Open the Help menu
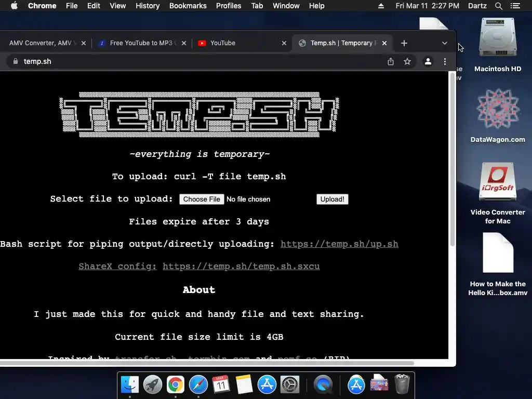The image size is (532, 399). pos(316,6)
